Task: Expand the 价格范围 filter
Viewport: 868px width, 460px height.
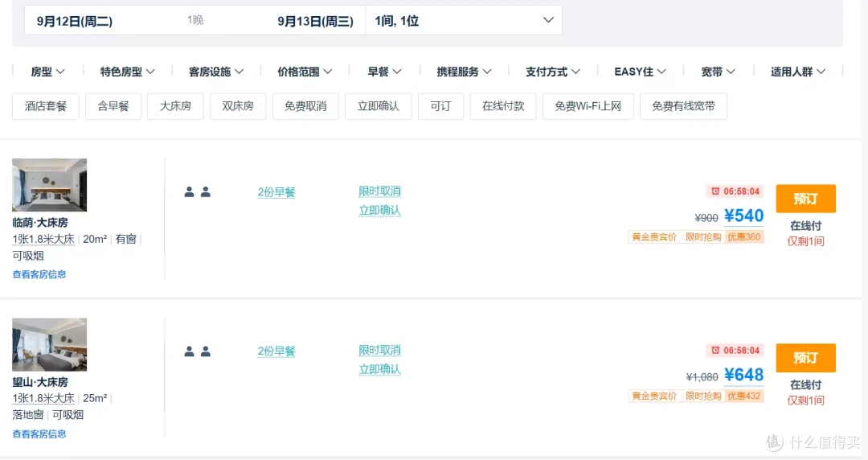Action: [x=305, y=72]
